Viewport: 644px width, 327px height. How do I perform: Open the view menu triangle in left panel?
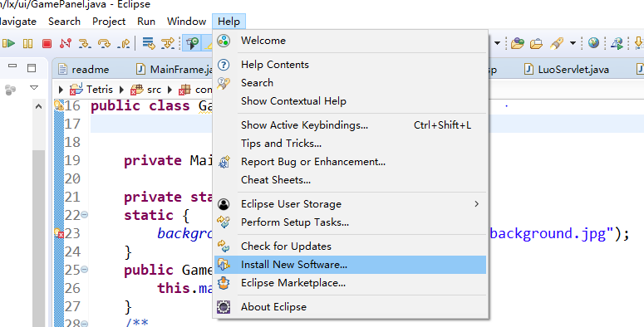coord(34,88)
